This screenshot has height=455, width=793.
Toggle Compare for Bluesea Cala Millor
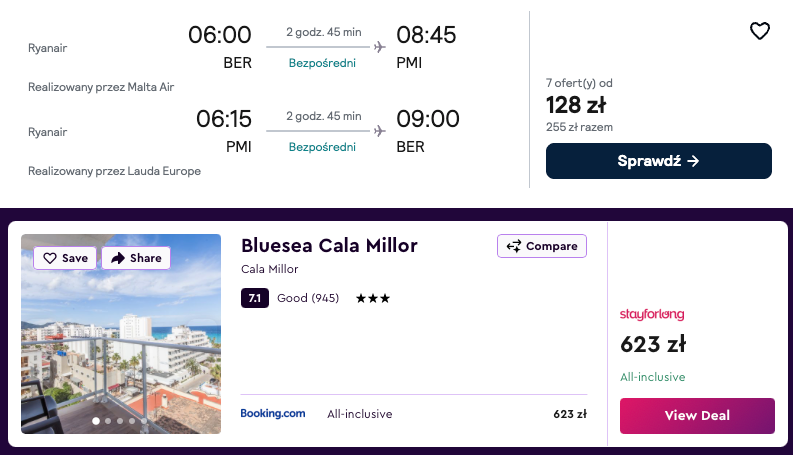541,246
